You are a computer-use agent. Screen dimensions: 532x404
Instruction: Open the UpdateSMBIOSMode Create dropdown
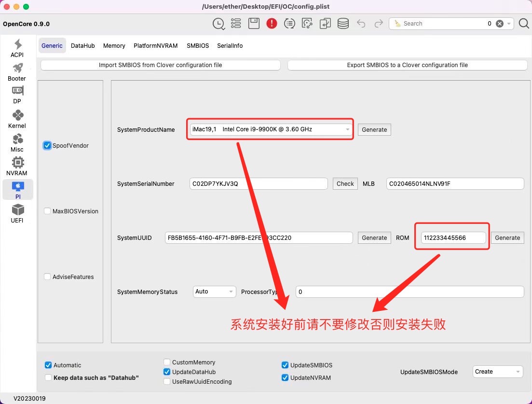point(497,372)
